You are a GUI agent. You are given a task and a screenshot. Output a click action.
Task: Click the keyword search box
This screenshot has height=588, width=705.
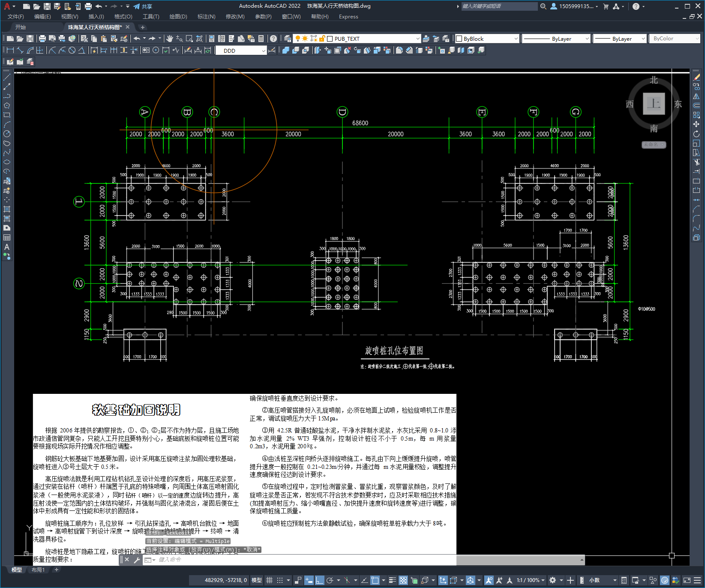coord(499,6)
